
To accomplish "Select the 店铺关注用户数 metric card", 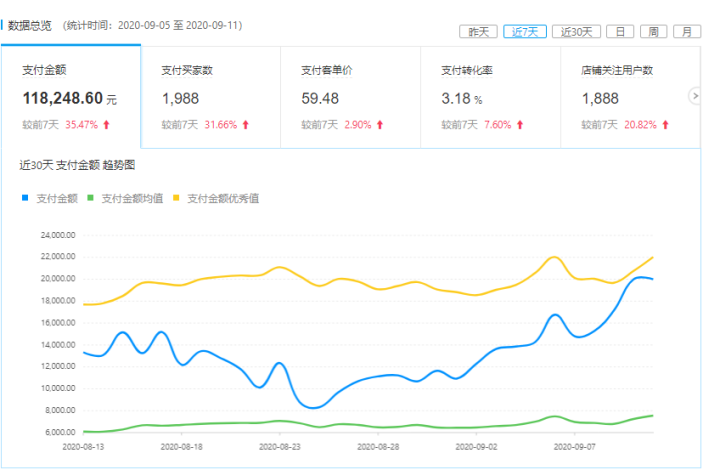I will 630,97.
